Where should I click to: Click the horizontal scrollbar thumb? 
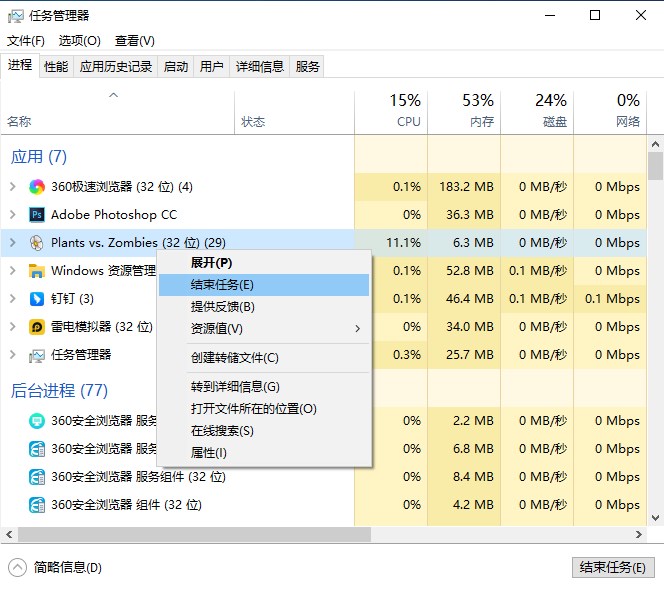pyautogui.click(x=194, y=535)
